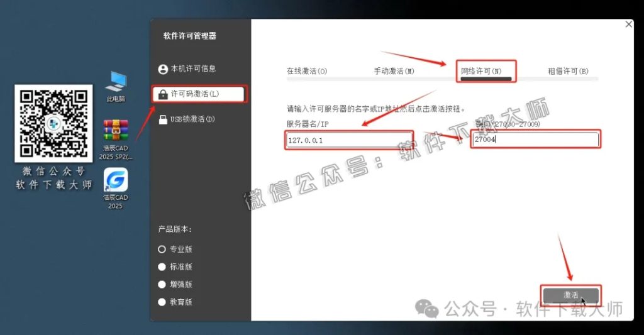The height and width of the screenshot is (335, 644).
Task: Select 教育版 product version radio
Action: pos(162,302)
